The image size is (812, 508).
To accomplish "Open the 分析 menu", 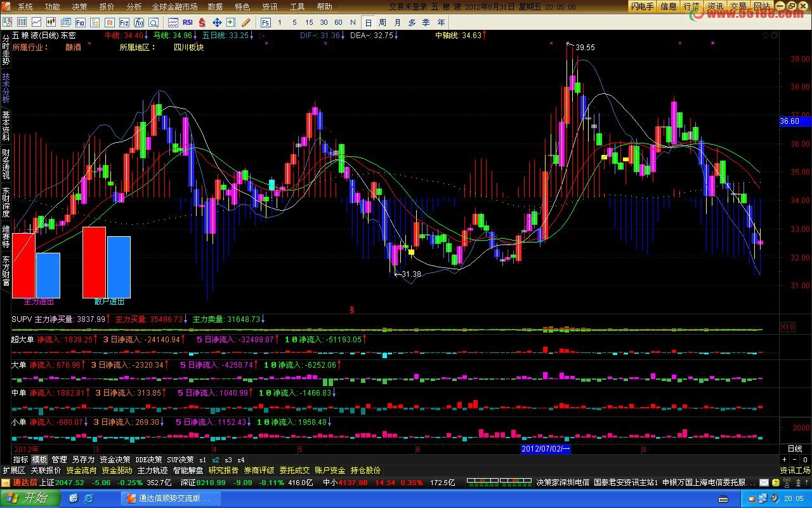I will pyautogui.click(x=134, y=6).
